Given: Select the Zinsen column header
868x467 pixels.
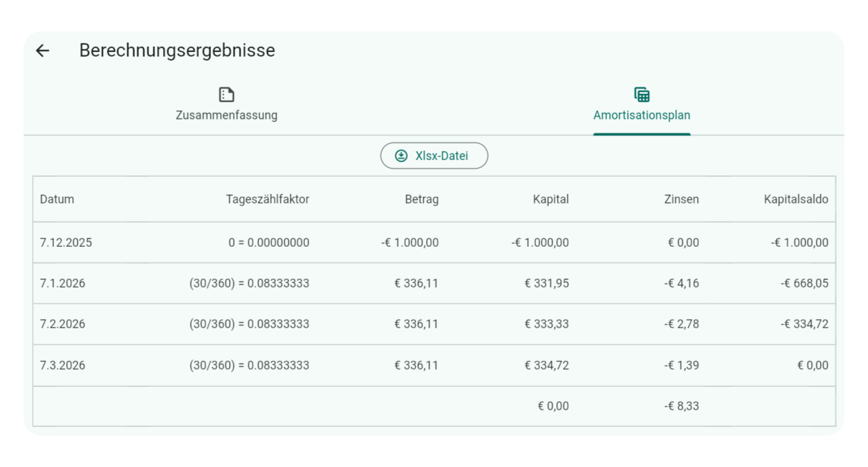Looking at the screenshot, I should tap(680, 199).
